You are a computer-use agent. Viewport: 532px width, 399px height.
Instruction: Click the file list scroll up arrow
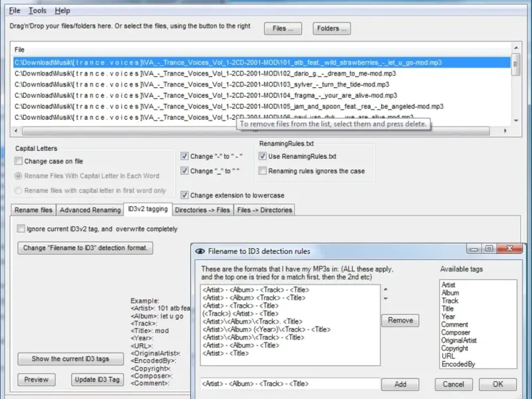pyautogui.click(x=516, y=48)
